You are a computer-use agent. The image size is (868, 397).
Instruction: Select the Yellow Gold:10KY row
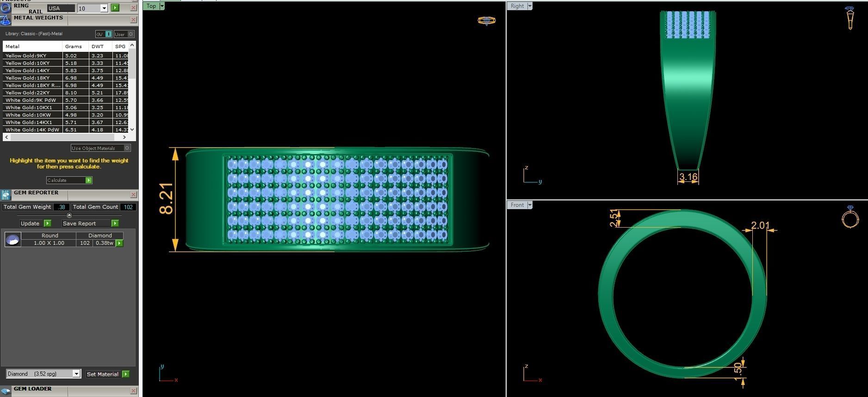point(66,63)
